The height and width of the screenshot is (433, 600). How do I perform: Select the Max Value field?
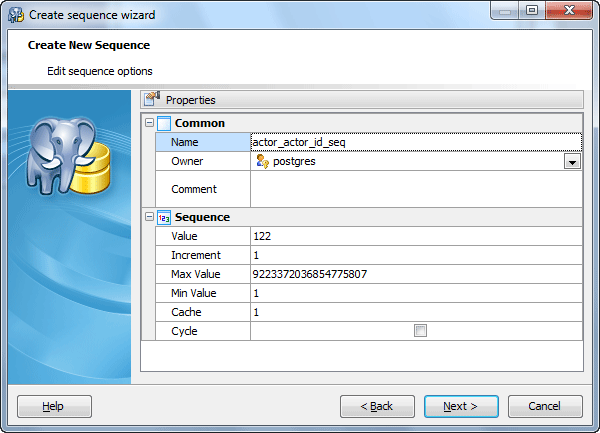(x=415, y=274)
